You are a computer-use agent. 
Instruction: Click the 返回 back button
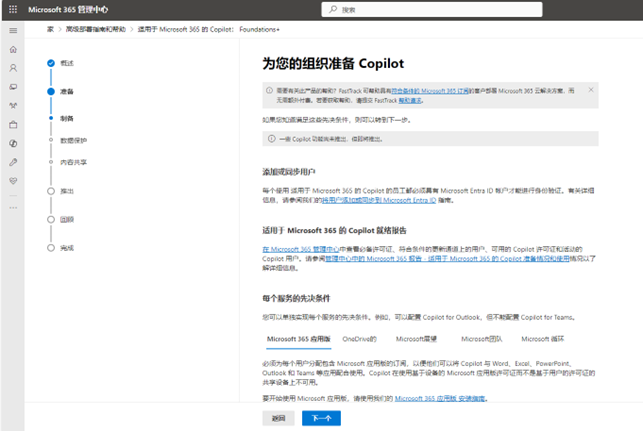click(278, 418)
